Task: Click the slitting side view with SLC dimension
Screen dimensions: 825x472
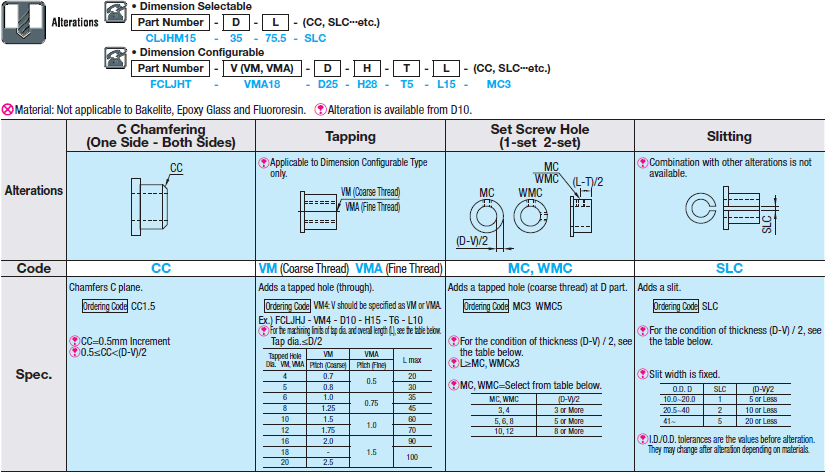Action: pyautogui.click(x=750, y=208)
